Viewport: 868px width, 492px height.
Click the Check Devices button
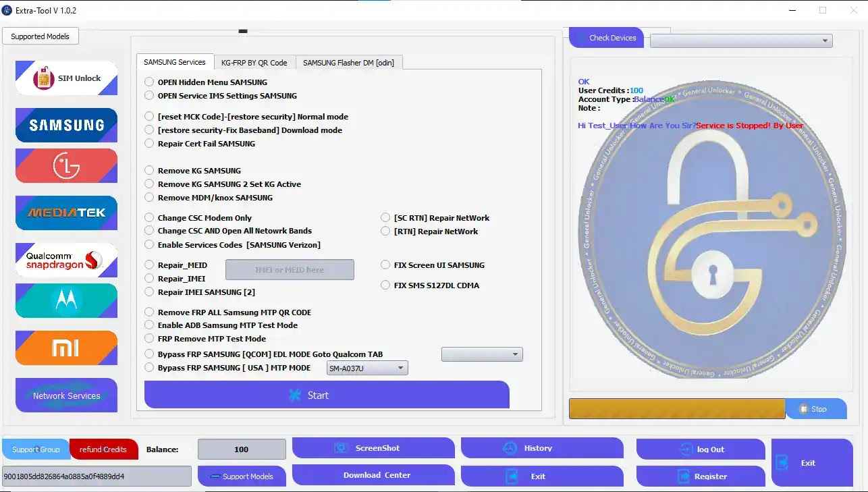[607, 38]
